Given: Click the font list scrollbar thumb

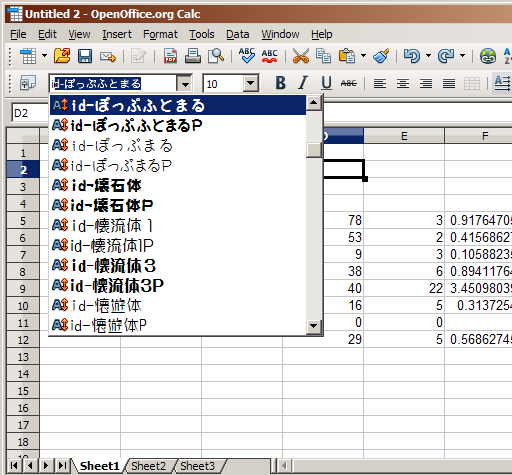Looking at the screenshot, I should (x=314, y=150).
